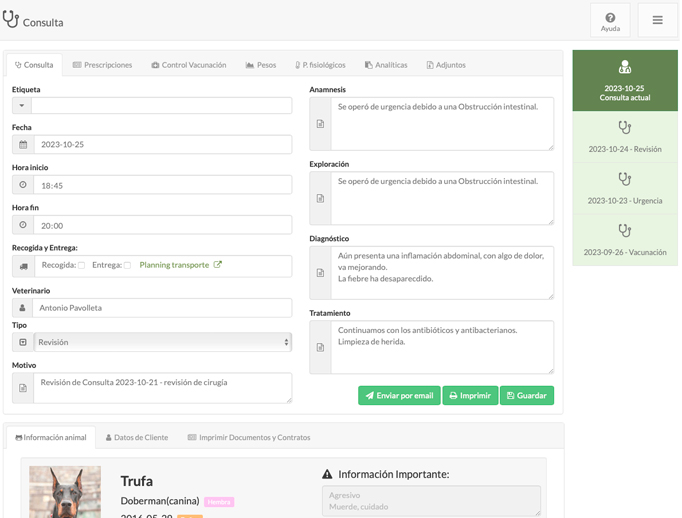Click the truck icon in Recogida y Entrega

[x=23, y=266]
